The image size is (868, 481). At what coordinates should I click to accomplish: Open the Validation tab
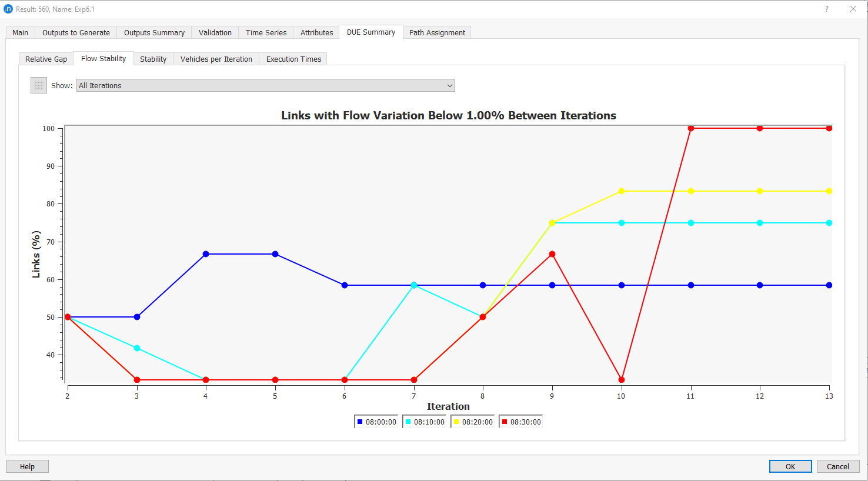(x=215, y=32)
